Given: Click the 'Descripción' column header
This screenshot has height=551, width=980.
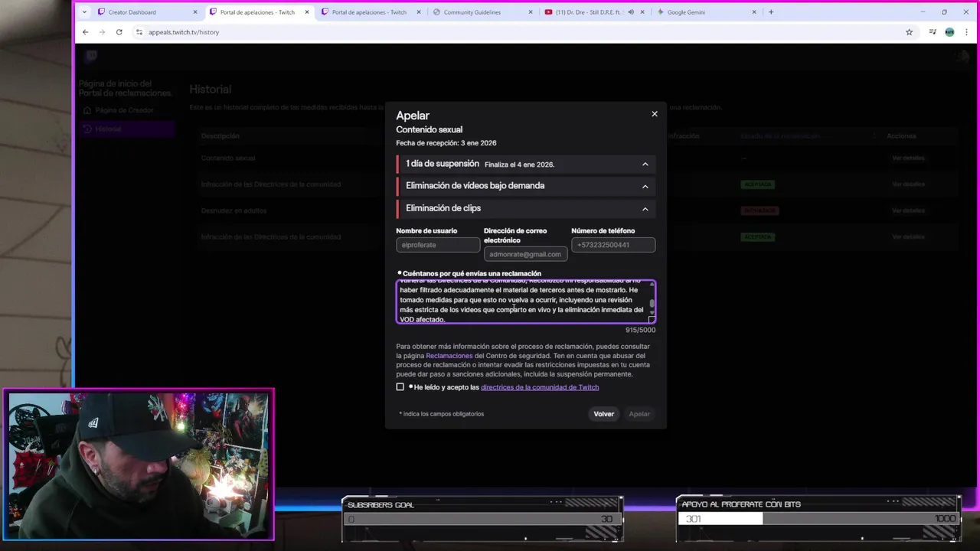Looking at the screenshot, I should click(x=220, y=136).
